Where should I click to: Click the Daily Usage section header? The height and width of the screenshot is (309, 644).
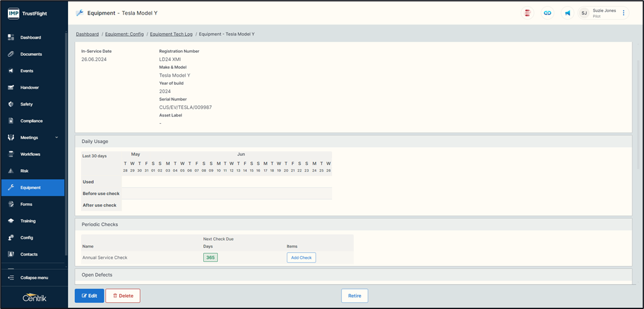(353, 141)
